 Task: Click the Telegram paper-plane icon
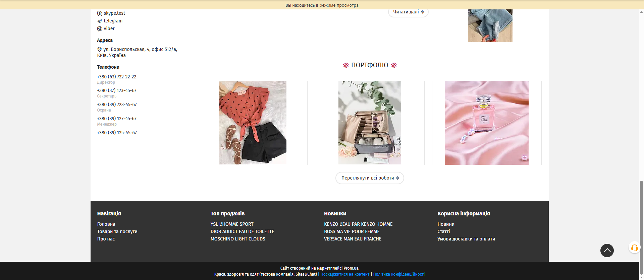tap(100, 21)
